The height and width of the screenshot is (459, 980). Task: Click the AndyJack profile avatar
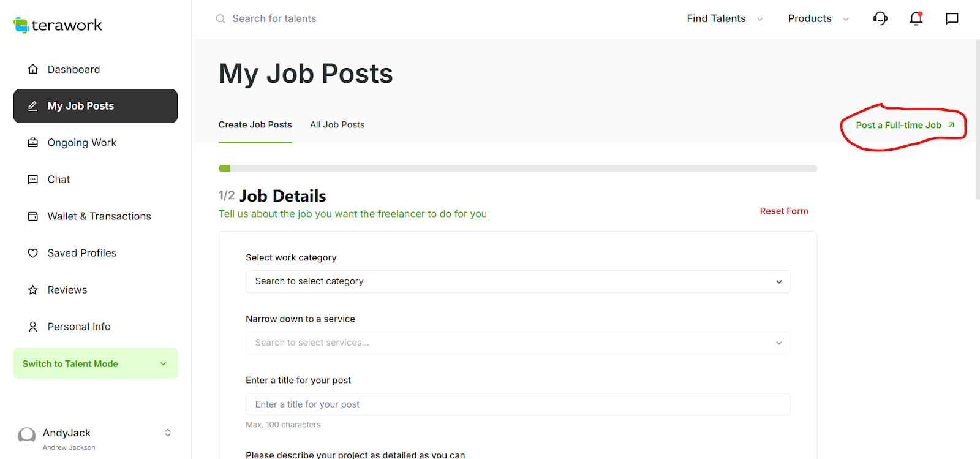(x=27, y=436)
